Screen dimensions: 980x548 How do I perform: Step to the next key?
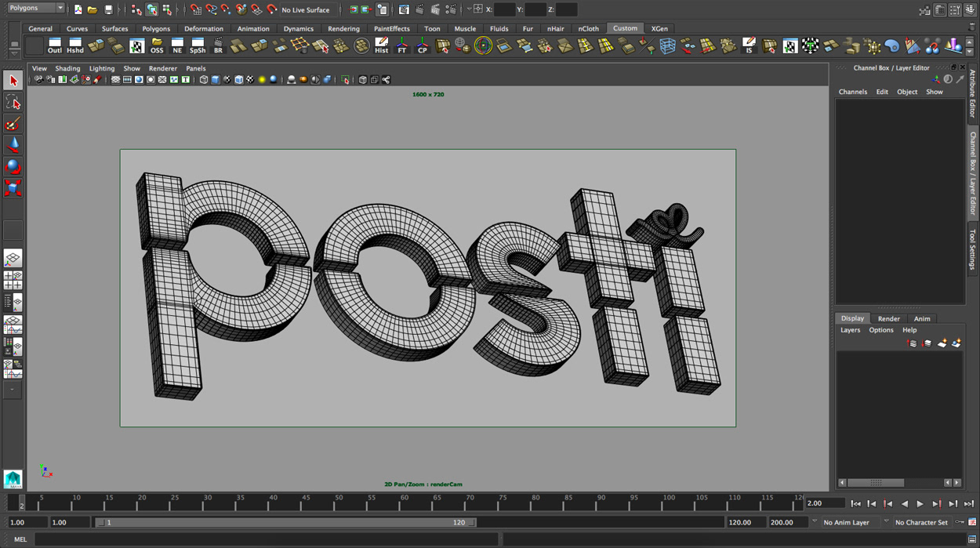pyautogui.click(x=936, y=504)
